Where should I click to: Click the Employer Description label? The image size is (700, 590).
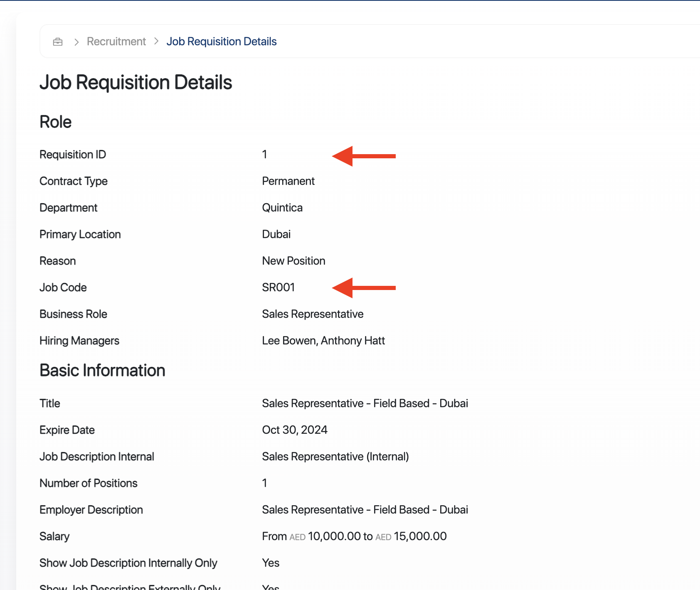click(x=91, y=510)
